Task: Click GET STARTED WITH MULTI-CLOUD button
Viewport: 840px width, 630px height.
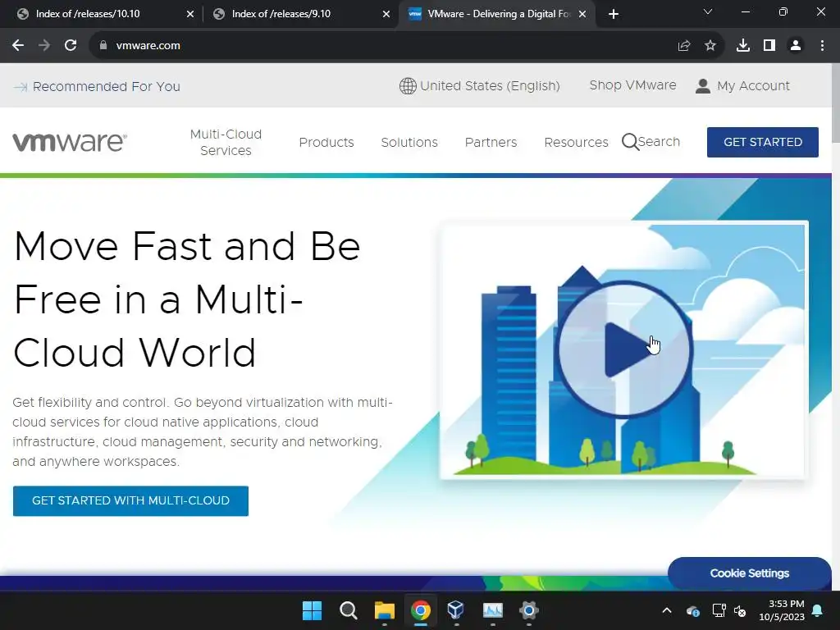Action: coord(130,501)
